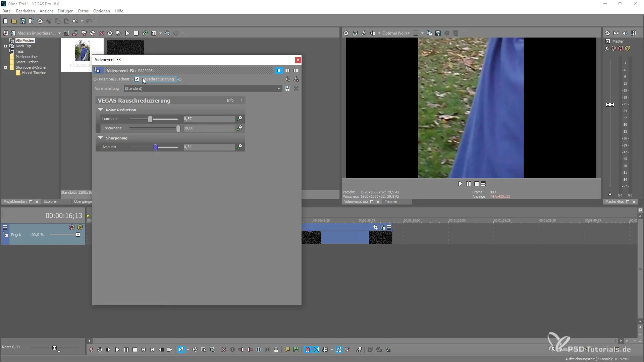Open plug-in chain icon in Videoevent-FX
This screenshot has width=644, height=362.
click(287, 79)
